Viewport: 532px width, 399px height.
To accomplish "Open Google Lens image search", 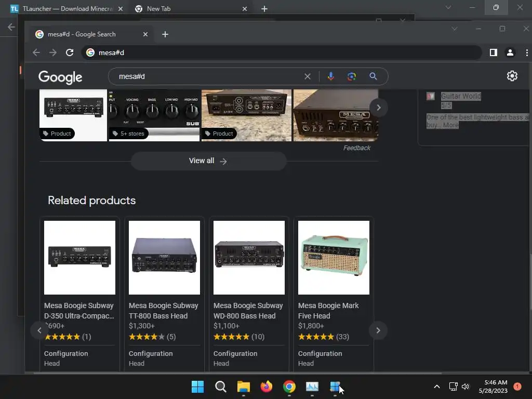I will pyautogui.click(x=352, y=76).
